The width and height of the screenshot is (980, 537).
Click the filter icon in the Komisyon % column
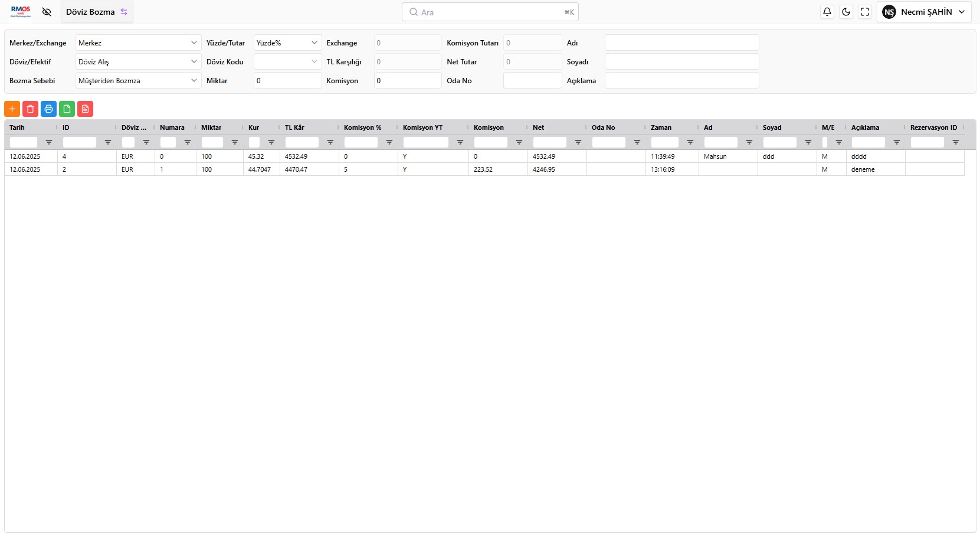(389, 142)
